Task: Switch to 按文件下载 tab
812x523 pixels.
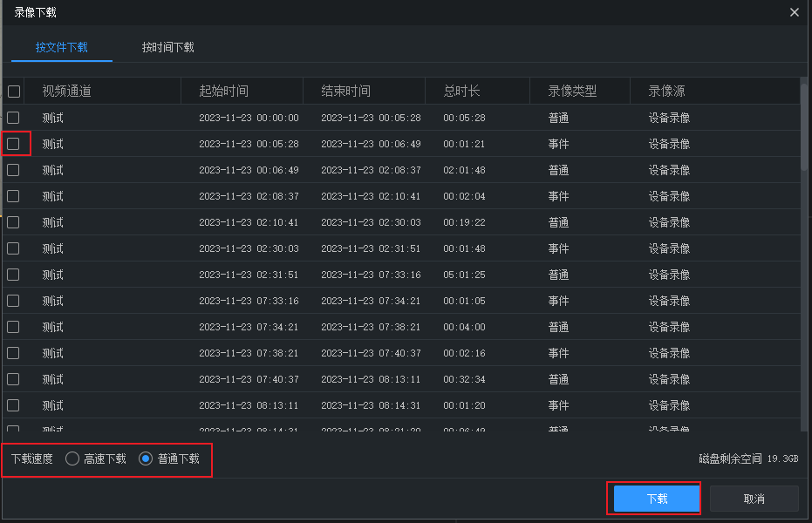Action: tap(62, 48)
